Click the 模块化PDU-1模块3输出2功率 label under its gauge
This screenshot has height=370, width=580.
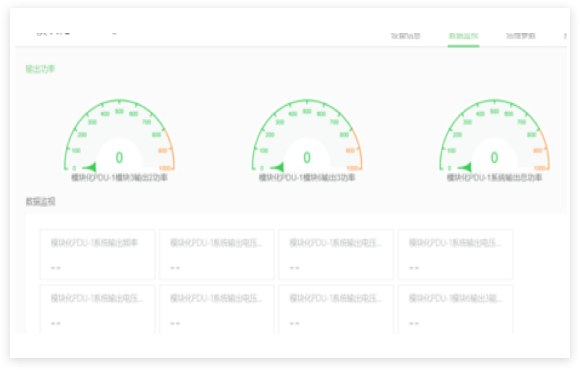[119, 178]
